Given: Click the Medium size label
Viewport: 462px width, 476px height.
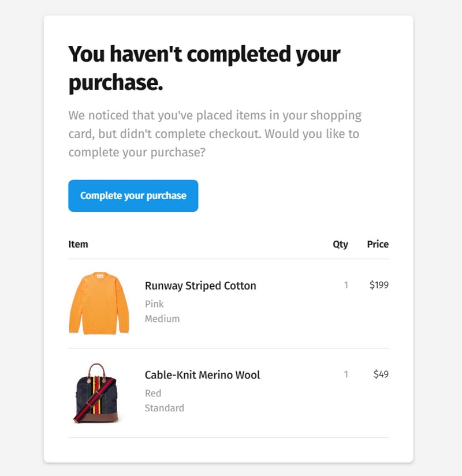Looking at the screenshot, I should pos(162,318).
